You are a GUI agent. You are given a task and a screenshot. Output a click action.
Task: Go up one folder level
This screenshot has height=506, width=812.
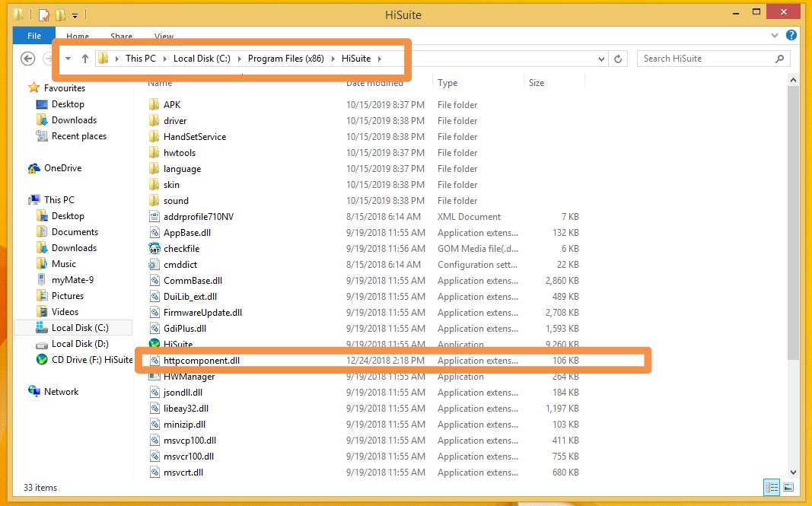click(85, 59)
